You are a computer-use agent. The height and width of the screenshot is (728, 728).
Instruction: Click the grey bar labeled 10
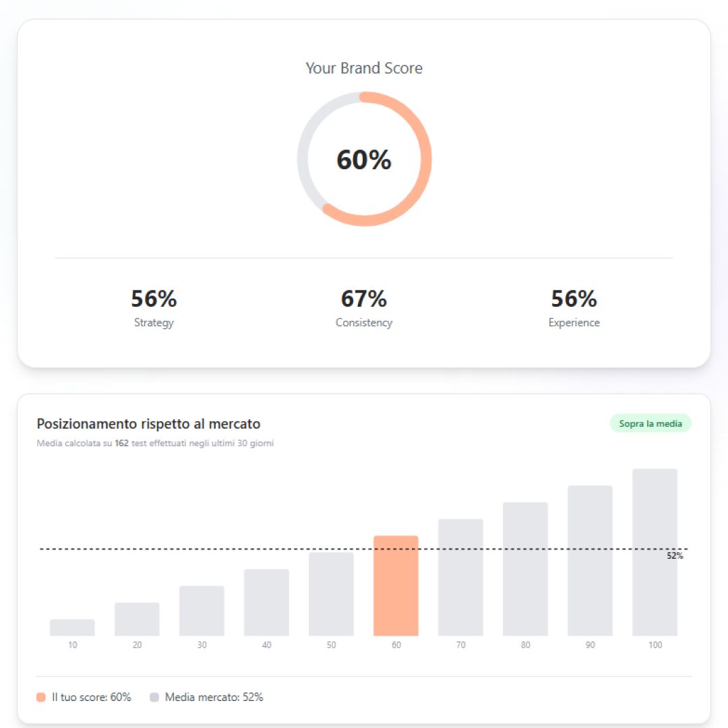click(72, 628)
